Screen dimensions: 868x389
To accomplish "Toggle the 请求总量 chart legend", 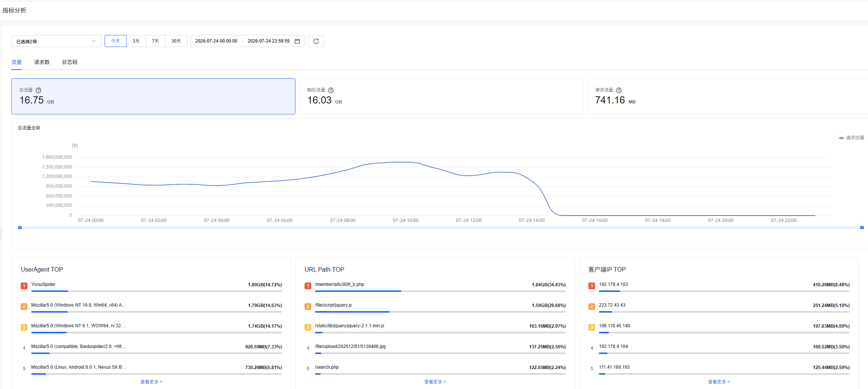I will click(851, 138).
